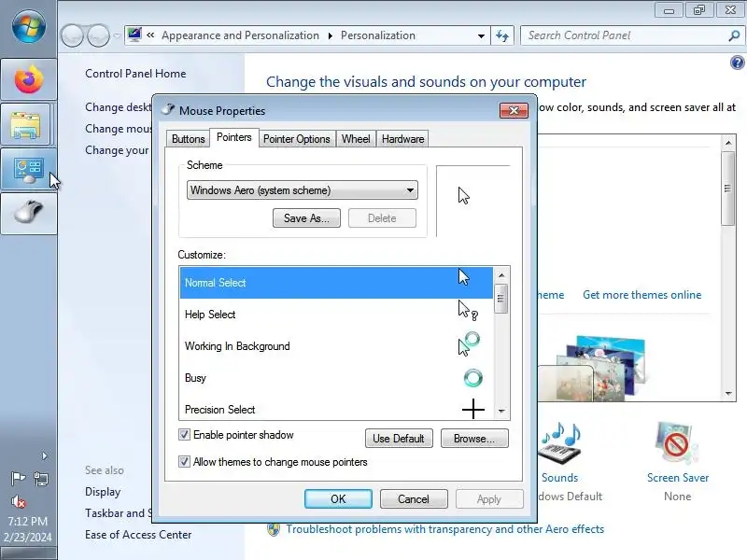Image resolution: width=747 pixels, height=560 pixels.
Task: Show hidden tray icons arrow
Action: (x=44, y=456)
